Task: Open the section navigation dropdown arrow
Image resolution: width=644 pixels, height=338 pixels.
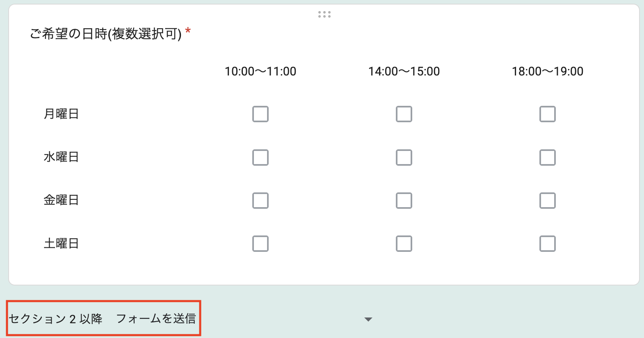Action: pos(368,319)
